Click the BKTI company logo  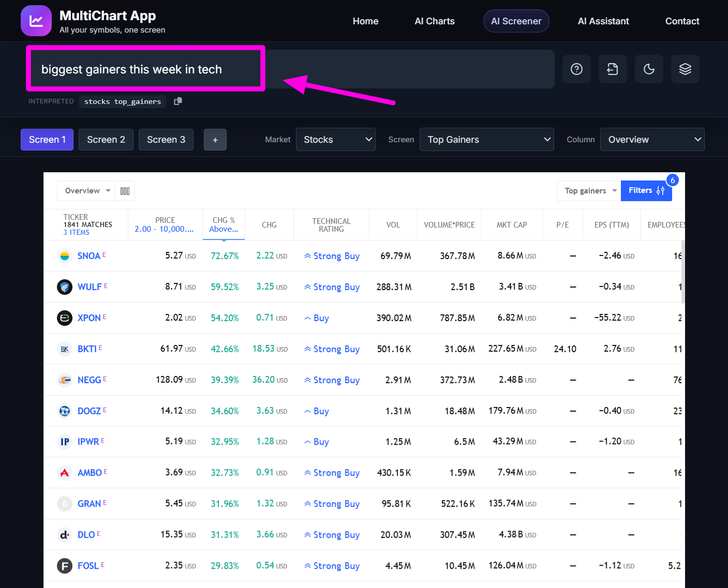(x=65, y=349)
